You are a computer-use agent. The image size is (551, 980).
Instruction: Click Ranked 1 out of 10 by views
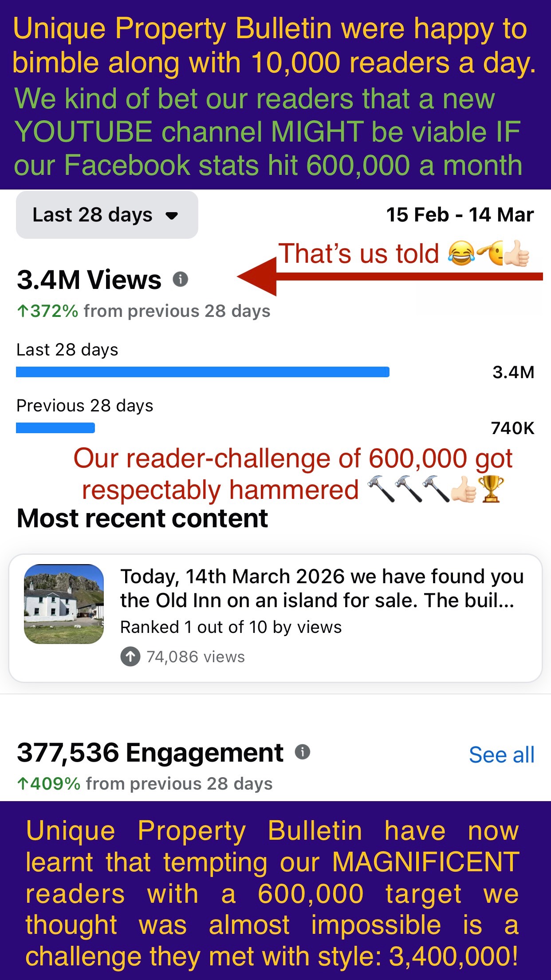tap(231, 628)
